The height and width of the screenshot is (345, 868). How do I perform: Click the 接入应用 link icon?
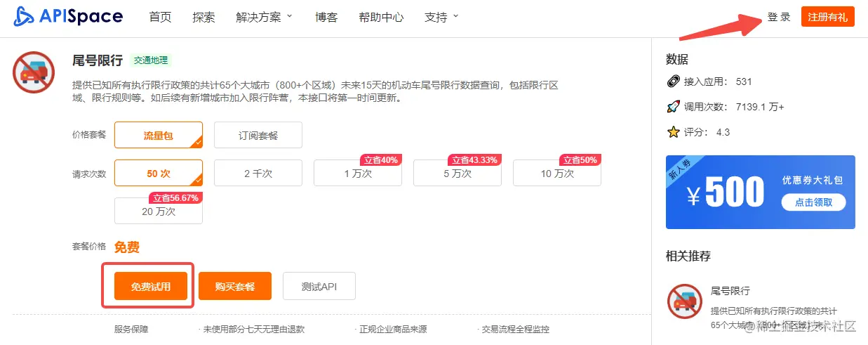point(674,82)
